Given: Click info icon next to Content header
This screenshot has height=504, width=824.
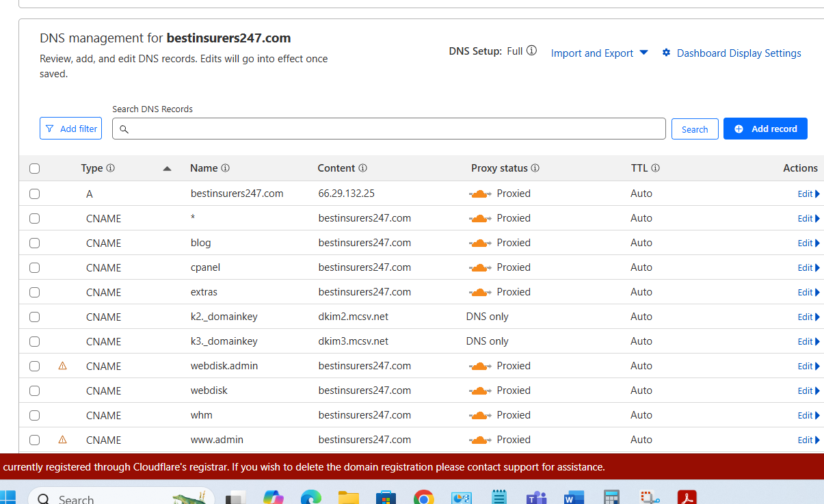Looking at the screenshot, I should click(362, 168).
